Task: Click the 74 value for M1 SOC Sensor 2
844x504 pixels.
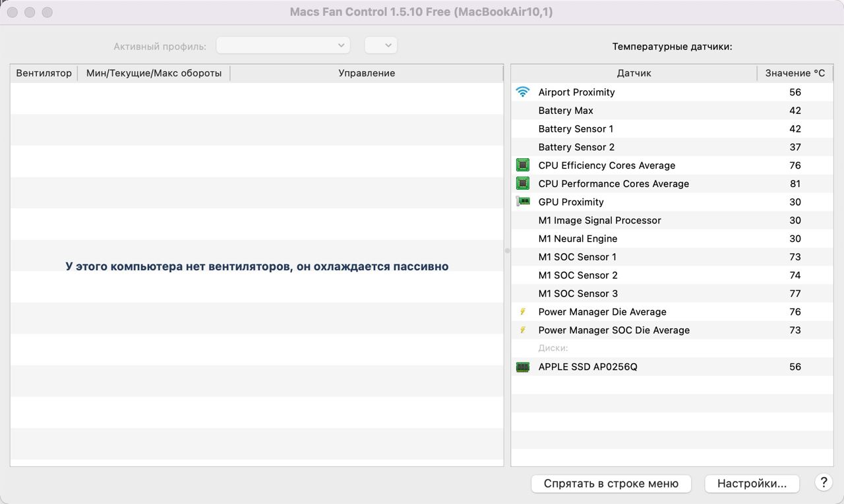Action: click(x=795, y=275)
